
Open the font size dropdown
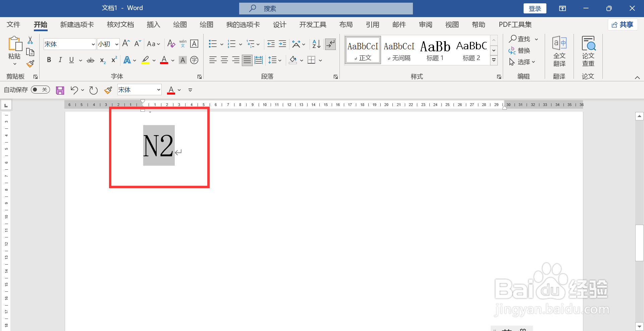coord(116,44)
